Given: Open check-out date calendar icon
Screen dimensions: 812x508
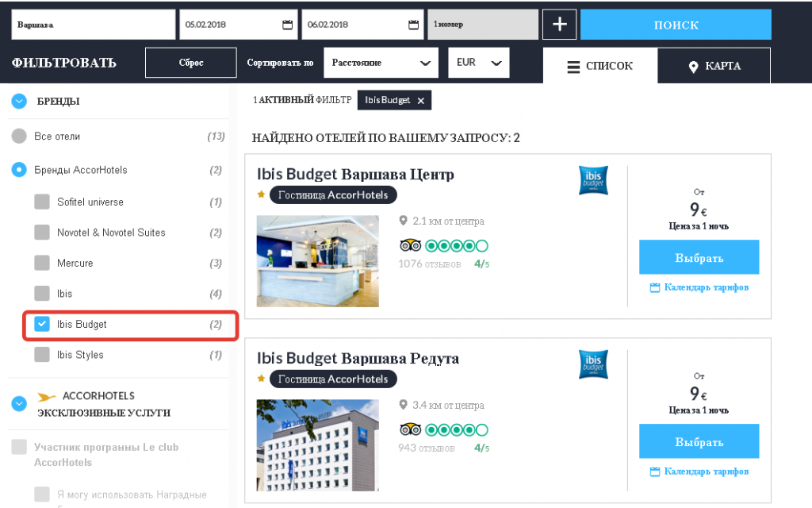Looking at the screenshot, I should [413, 25].
